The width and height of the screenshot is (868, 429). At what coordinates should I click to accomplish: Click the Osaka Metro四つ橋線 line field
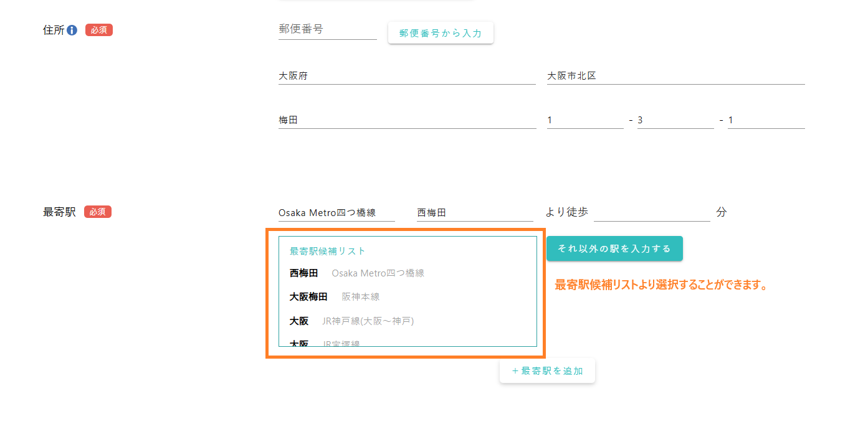click(336, 213)
